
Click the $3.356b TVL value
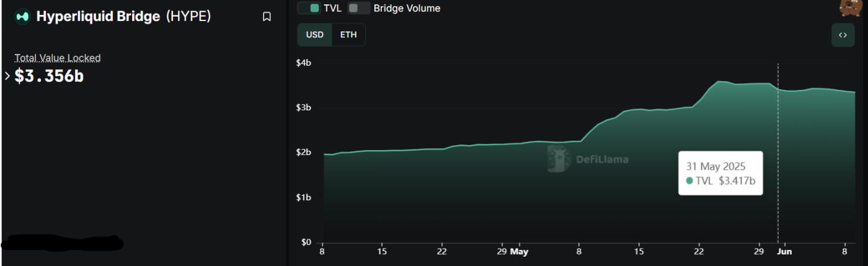coord(49,76)
